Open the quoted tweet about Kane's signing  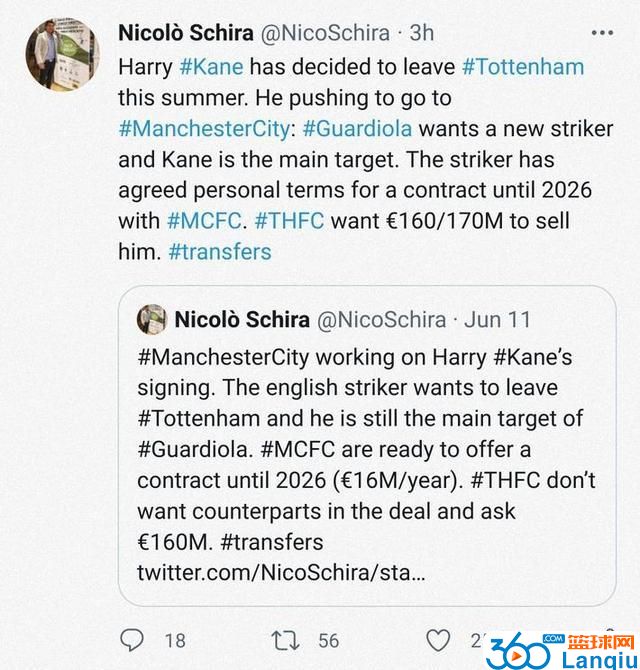[x=366, y=450]
